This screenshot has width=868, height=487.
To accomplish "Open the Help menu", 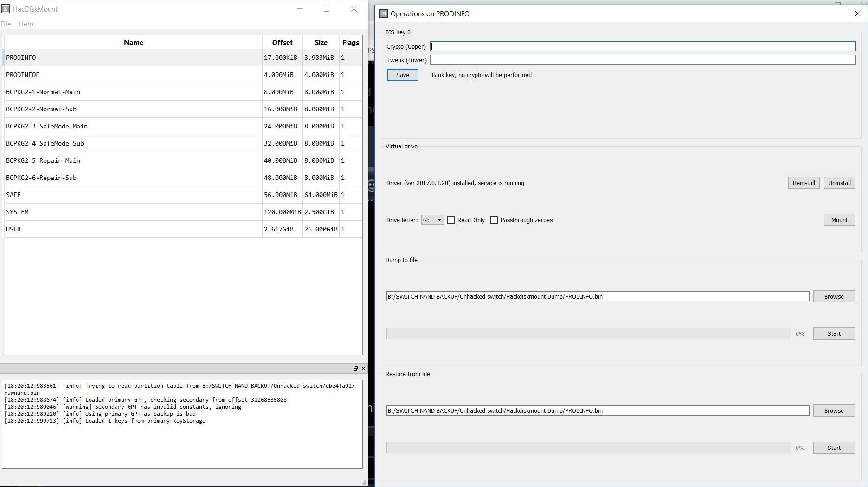I will (x=26, y=24).
